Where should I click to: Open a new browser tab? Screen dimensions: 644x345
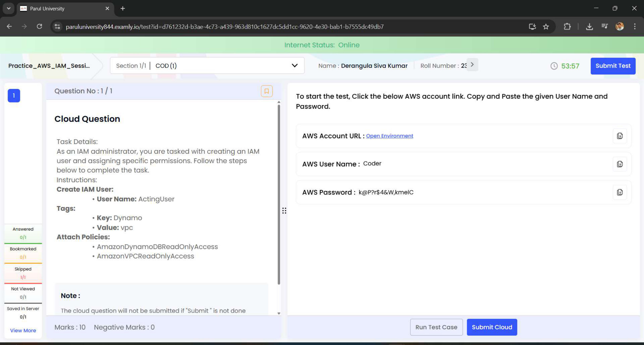pyautogui.click(x=123, y=8)
